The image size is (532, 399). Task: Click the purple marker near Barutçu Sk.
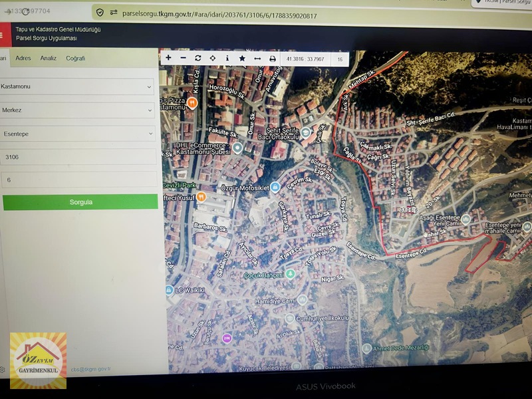click(227, 338)
